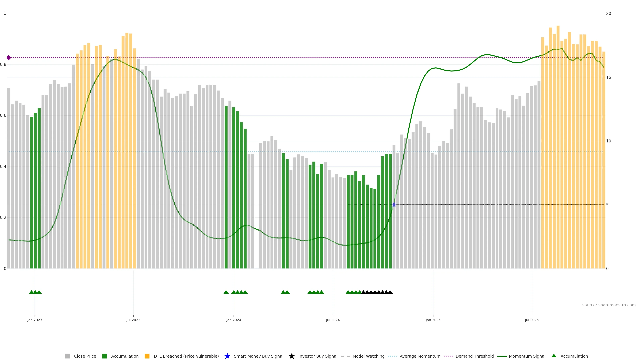The height and width of the screenshot is (362, 644).
Task: Click the Jul 2023 axis label
Action: pyautogui.click(x=133, y=320)
